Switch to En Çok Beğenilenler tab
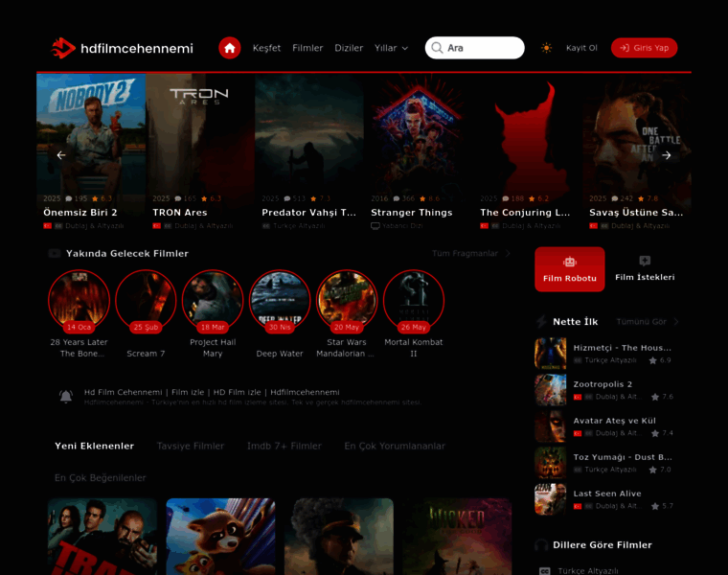 tap(101, 478)
